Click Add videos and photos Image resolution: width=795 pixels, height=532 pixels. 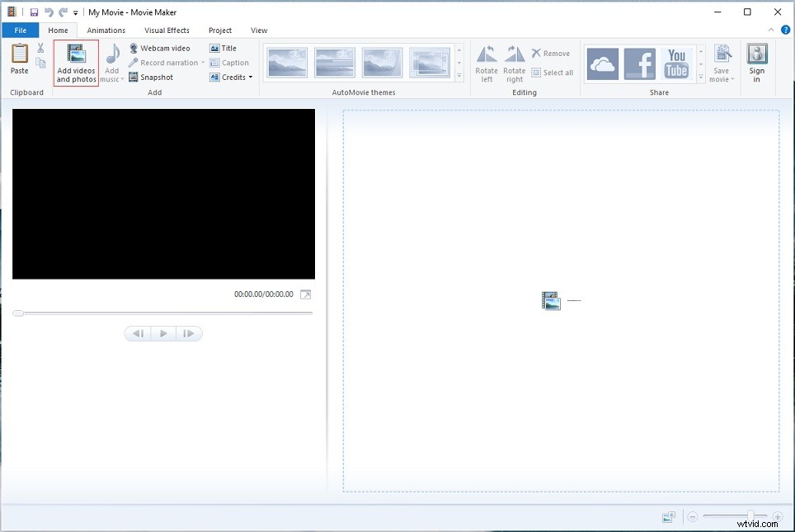75,62
